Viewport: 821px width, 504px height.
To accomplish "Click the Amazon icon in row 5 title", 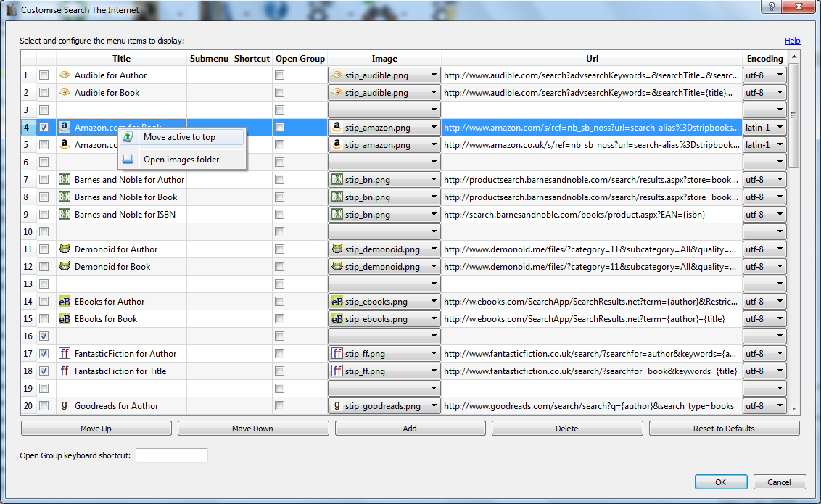I will coord(65,144).
